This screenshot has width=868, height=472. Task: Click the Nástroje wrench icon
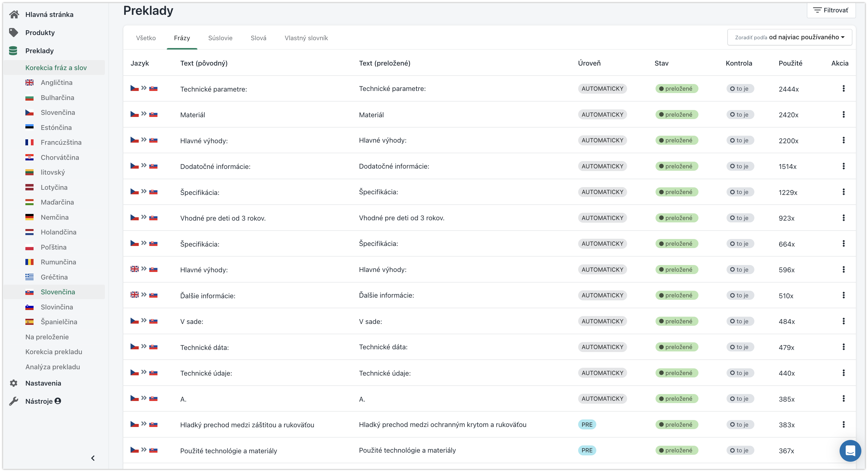pos(14,401)
